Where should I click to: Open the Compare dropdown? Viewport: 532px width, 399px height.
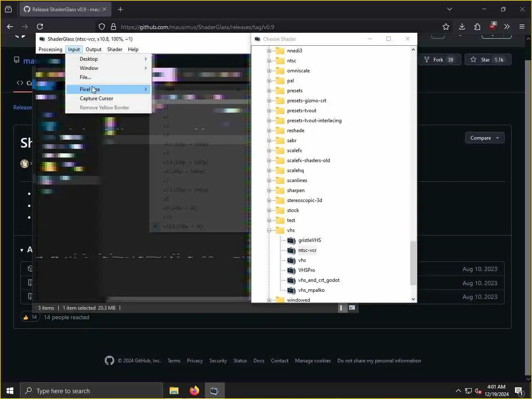[x=485, y=138]
